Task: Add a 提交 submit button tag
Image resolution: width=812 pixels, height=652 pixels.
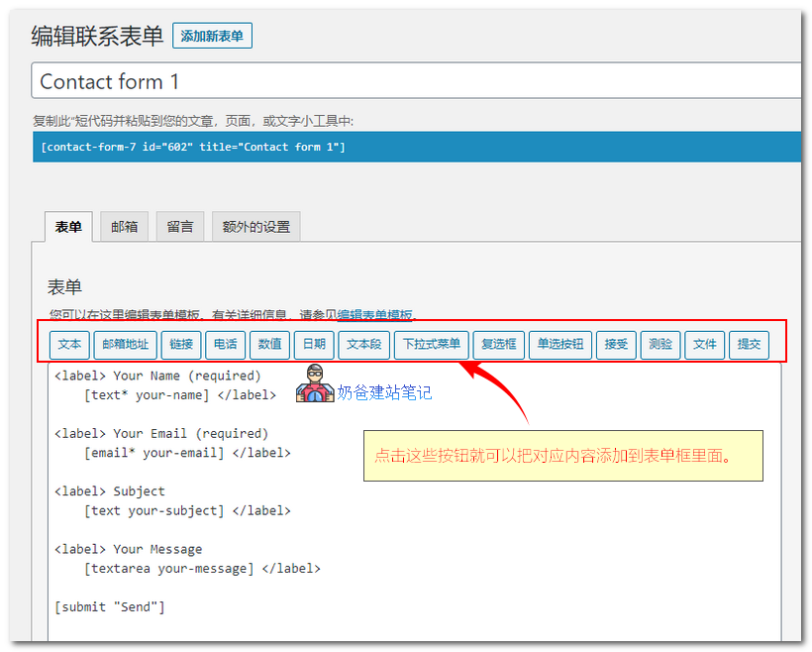Action: click(x=749, y=345)
